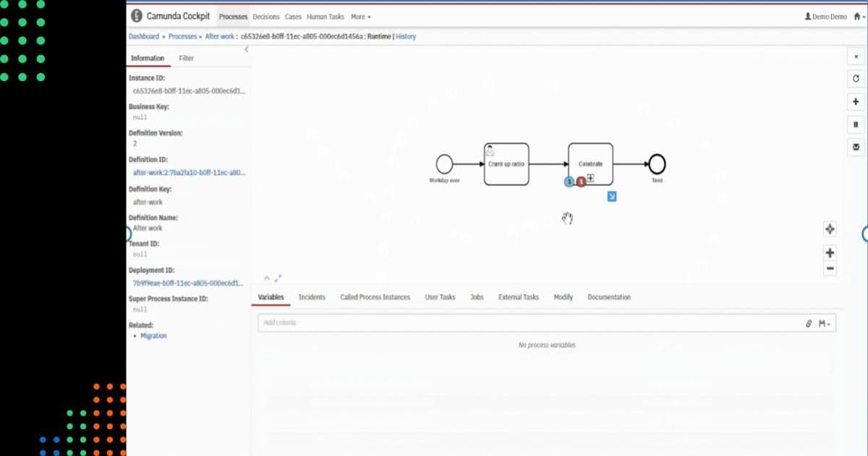Image resolution: width=868 pixels, height=456 pixels.
Task: Click the Processes breadcrumb link
Action: coord(183,36)
